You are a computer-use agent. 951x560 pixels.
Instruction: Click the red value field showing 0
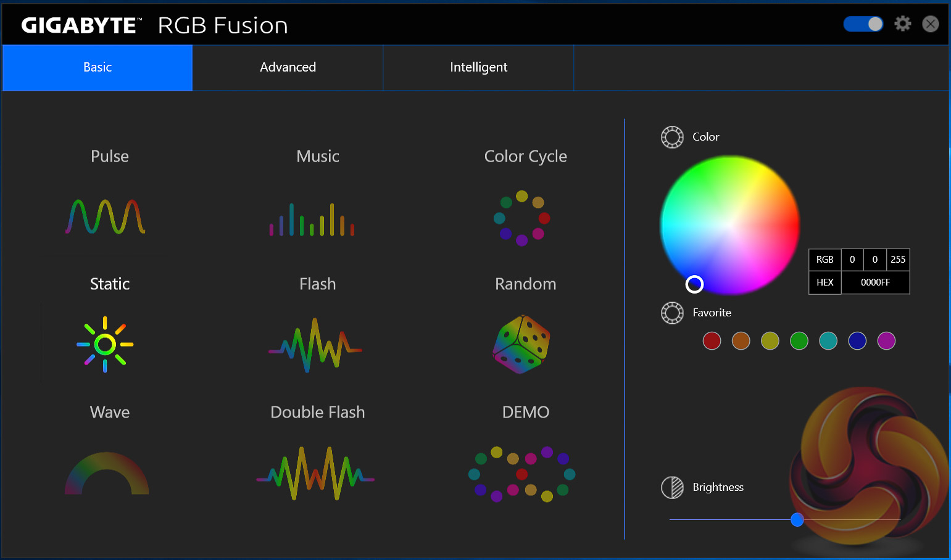coord(852,260)
